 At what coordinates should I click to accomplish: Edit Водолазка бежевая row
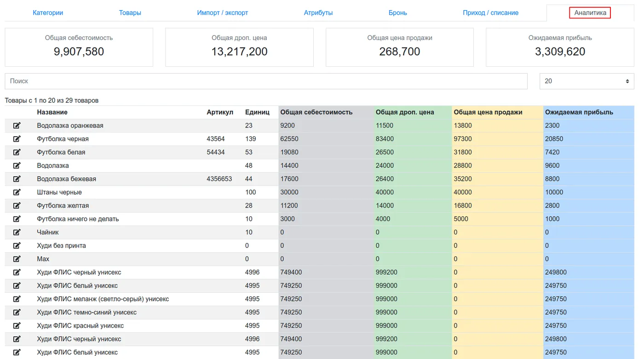(x=17, y=179)
